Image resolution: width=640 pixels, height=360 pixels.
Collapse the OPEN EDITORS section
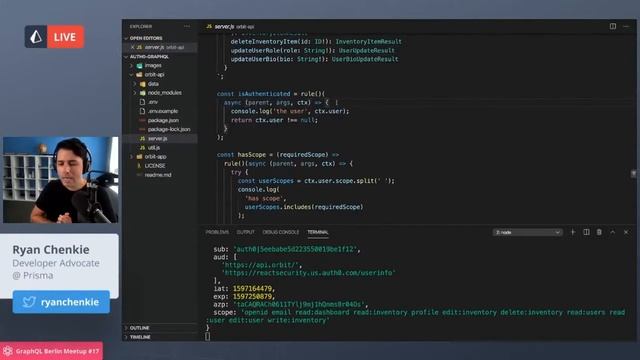146,38
